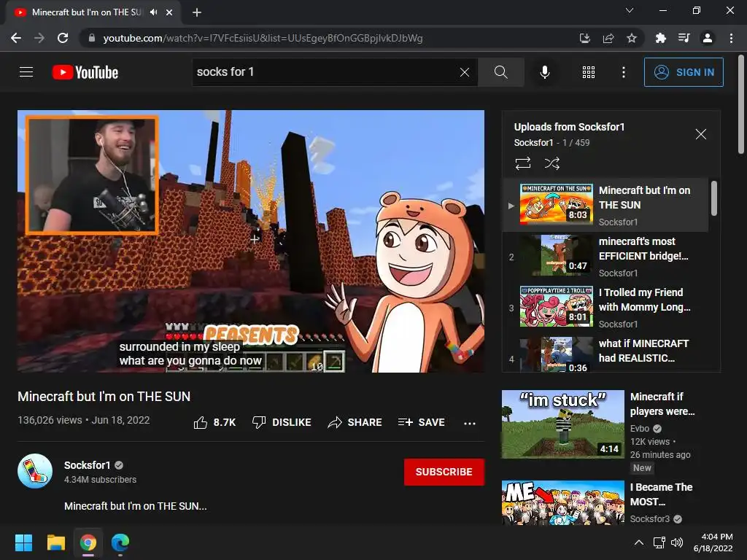The width and height of the screenshot is (747, 560).
Task: Go to YouTube home via logo
Action: [85, 72]
